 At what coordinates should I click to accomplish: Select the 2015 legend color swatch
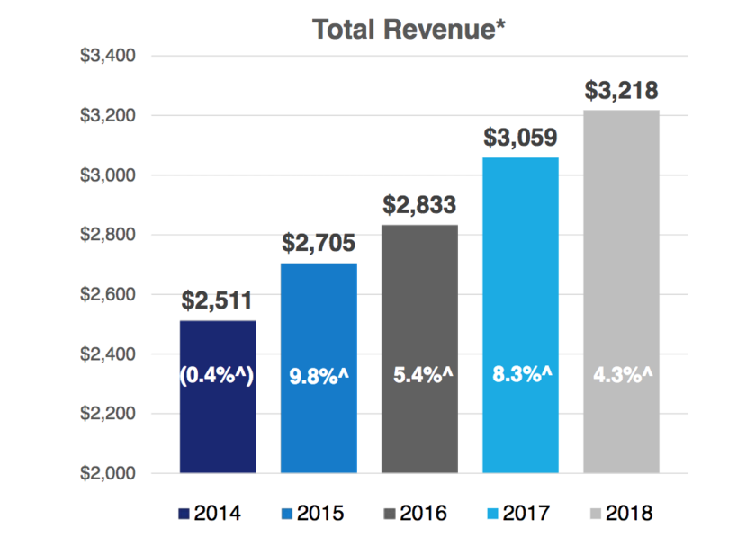[x=288, y=515]
